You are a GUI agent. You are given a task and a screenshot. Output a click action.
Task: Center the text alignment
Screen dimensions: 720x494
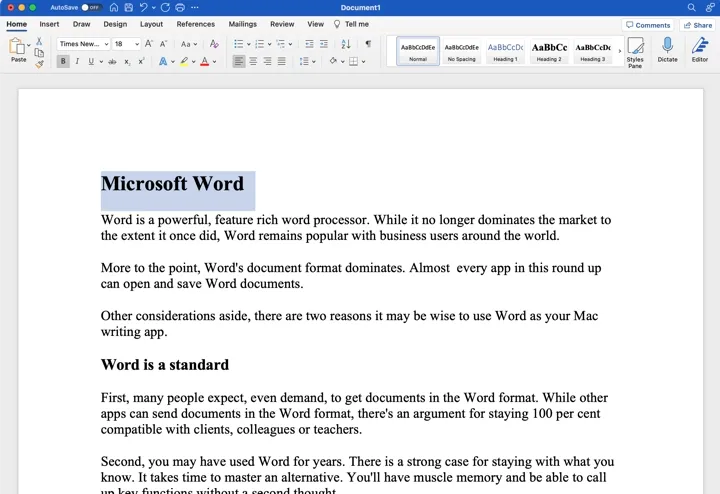[x=253, y=61]
